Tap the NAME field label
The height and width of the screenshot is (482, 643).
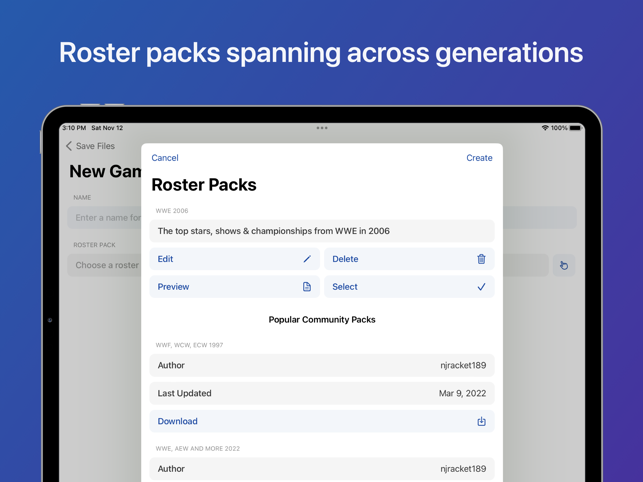pyautogui.click(x=82, y=198)
